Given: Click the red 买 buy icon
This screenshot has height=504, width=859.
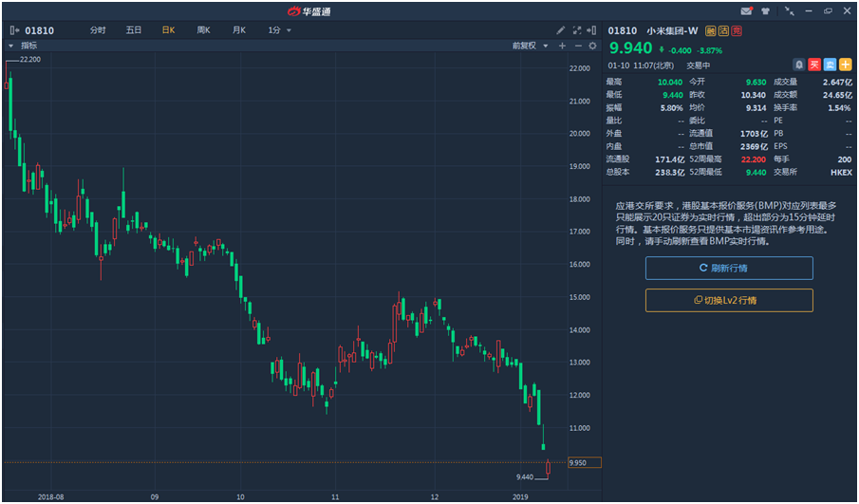Looking at the screenshot, I should (x=814, y=65).
